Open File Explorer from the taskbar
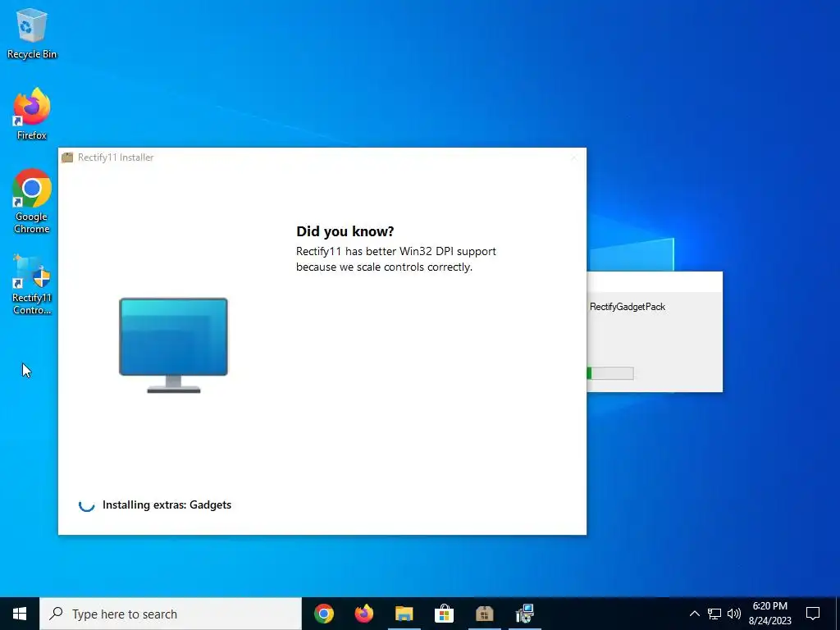Image resolution: width=840 pixels, height=630 pixels. point(404,614)
